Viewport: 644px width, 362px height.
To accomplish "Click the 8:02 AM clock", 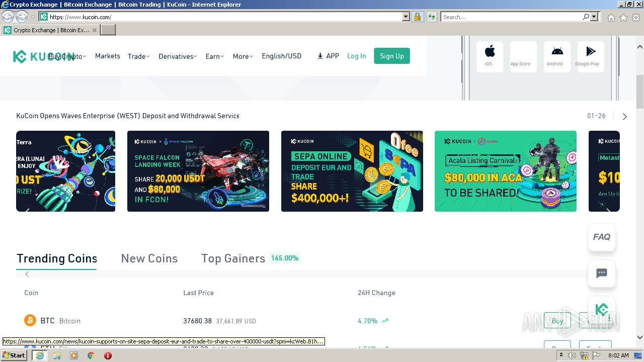I will click(x=618, y=355).
